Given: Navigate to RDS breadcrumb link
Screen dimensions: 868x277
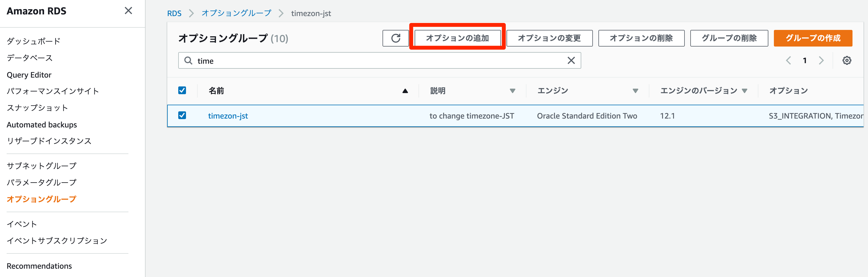Looking at the screenshot, I should [174, 14].
